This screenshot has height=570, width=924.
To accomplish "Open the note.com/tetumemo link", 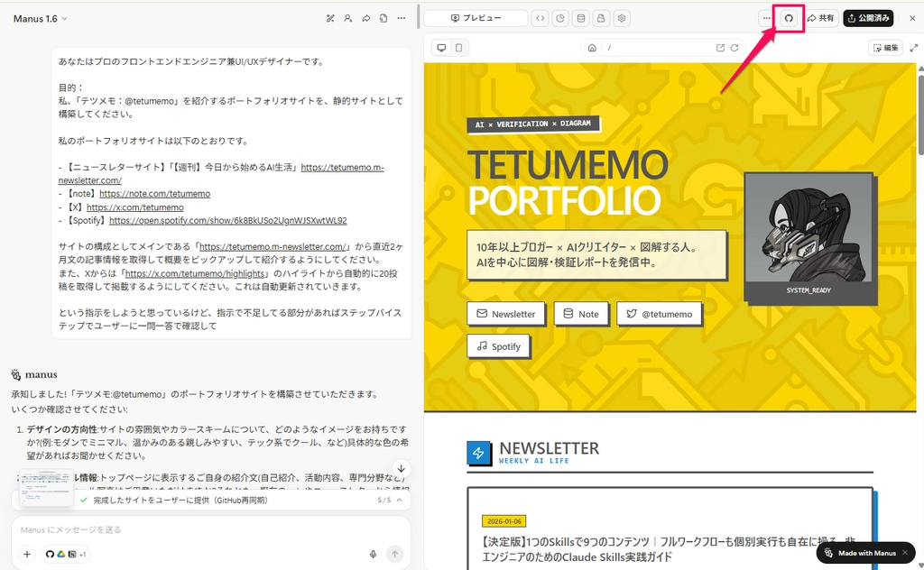I will 154,193.
